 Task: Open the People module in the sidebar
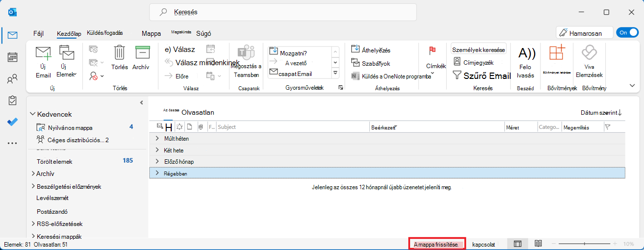(13, 78)
